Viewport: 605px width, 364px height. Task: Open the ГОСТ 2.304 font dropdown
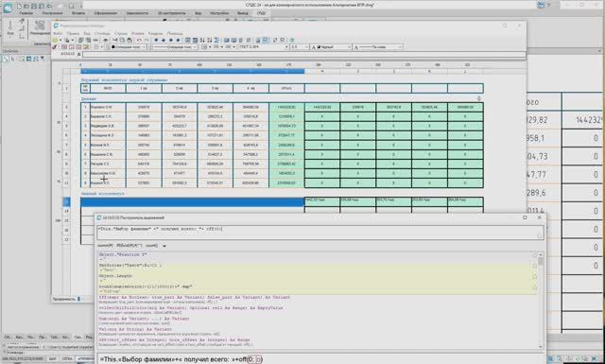pyautogui.click(x=264, y=47)
